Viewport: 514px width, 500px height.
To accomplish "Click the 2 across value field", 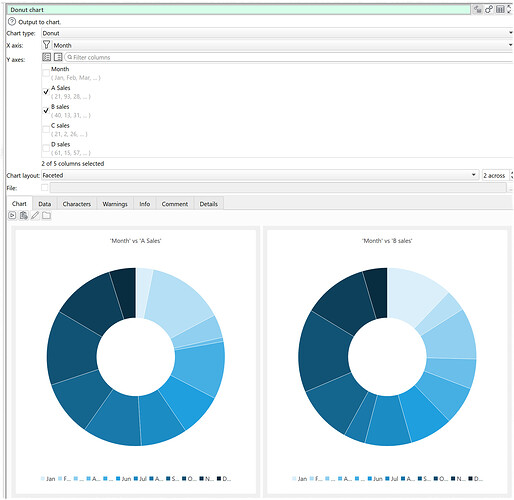I will (495, 175).
